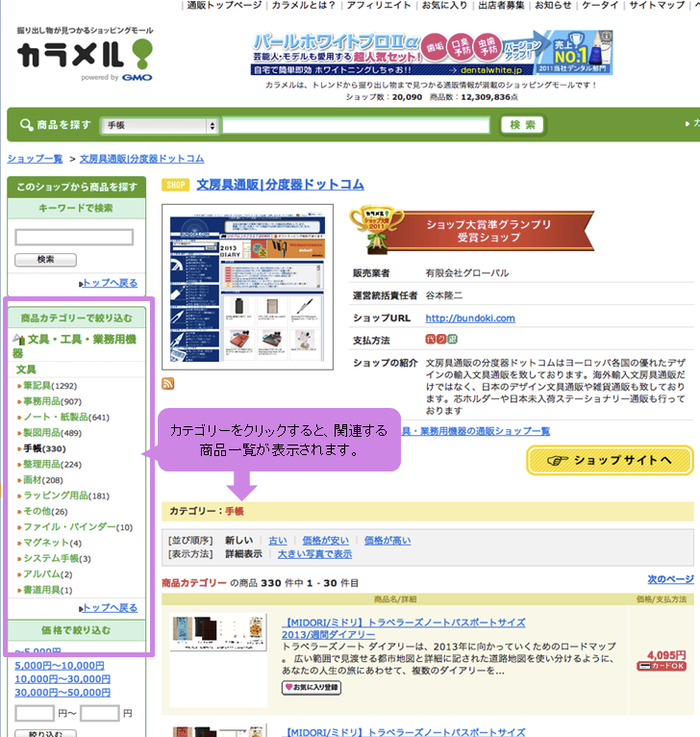Click the magnifier icon beside 商品を探す
This screenshot has width=700, height=737.
point(26,124)
